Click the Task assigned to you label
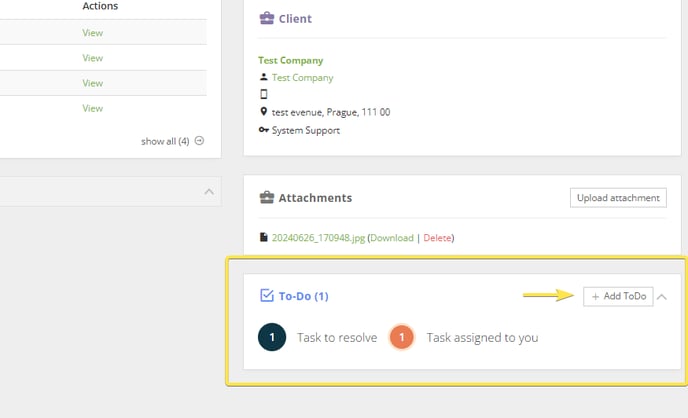The width and height of the screenshot is (688, 418). pos(482,337)
